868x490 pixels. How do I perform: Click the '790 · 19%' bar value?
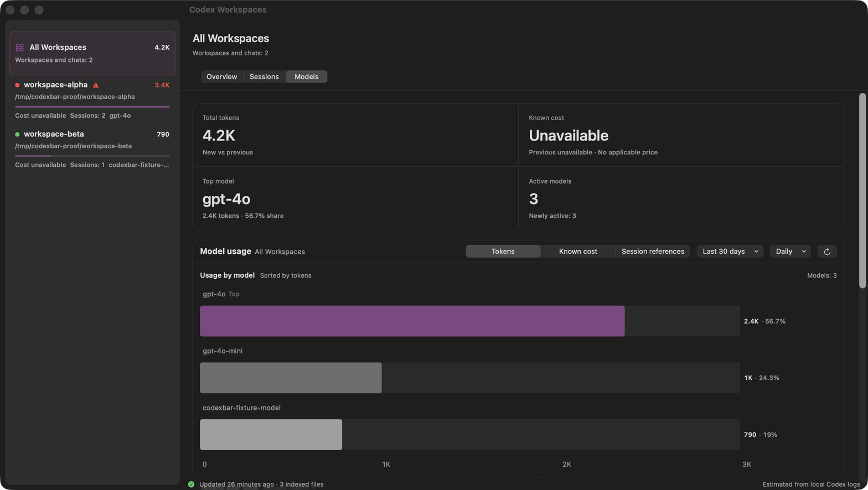(761, 435)
